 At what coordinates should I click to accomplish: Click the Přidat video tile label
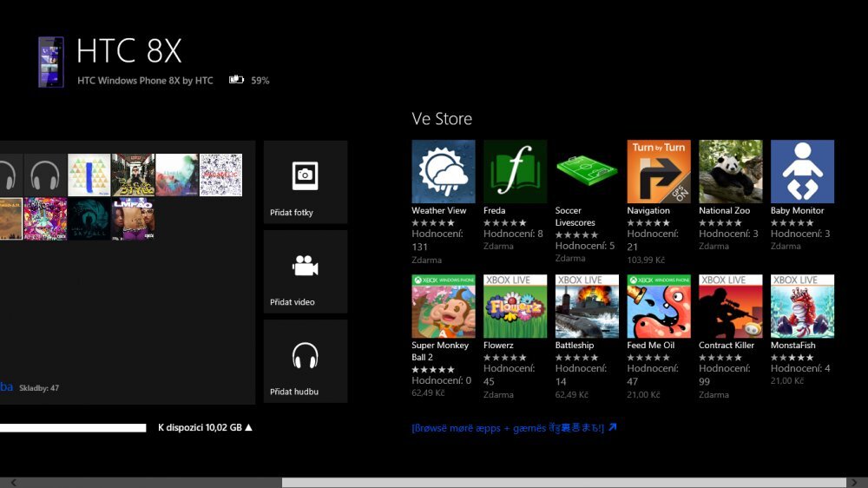tap(292, 302)
